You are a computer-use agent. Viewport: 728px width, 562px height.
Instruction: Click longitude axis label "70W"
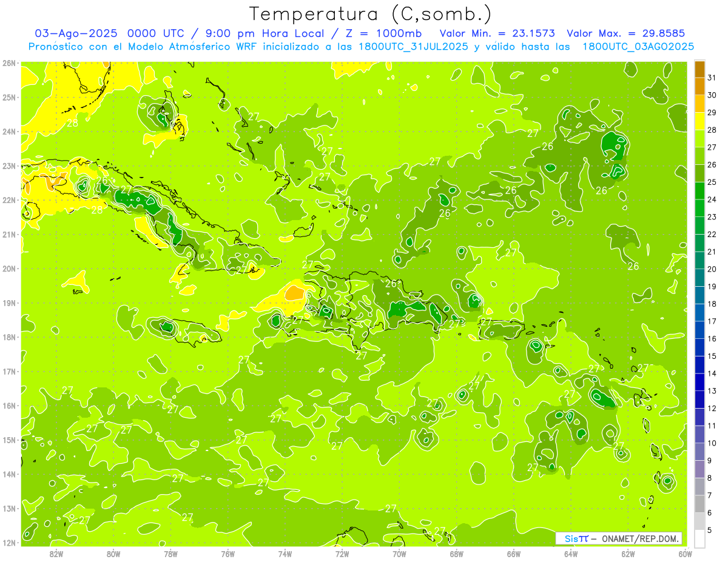click(x=399, y=553)
